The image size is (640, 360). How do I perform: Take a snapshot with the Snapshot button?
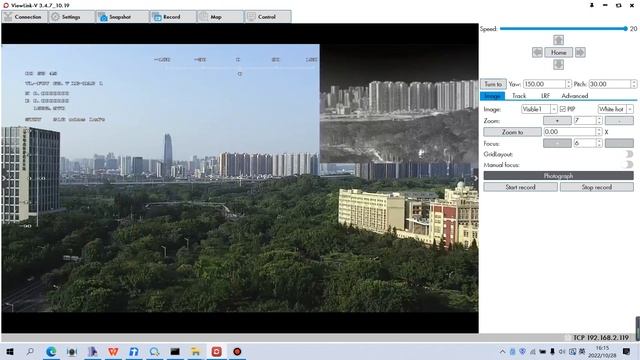click(122, 17)
